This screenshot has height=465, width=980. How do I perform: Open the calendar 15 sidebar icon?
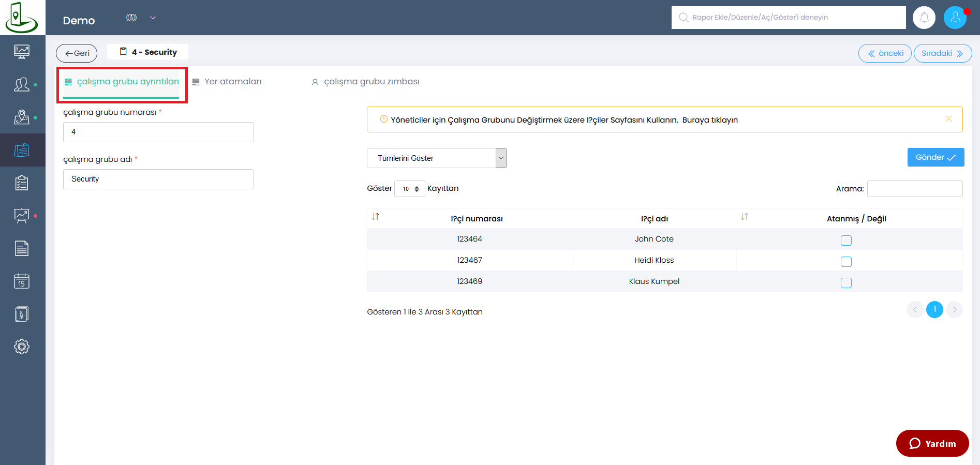22,281
